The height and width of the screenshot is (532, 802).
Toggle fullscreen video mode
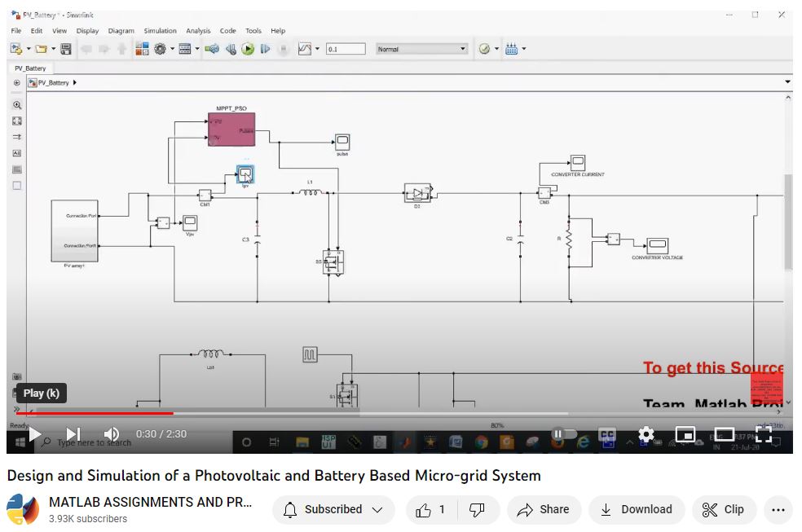click(764, 434)
